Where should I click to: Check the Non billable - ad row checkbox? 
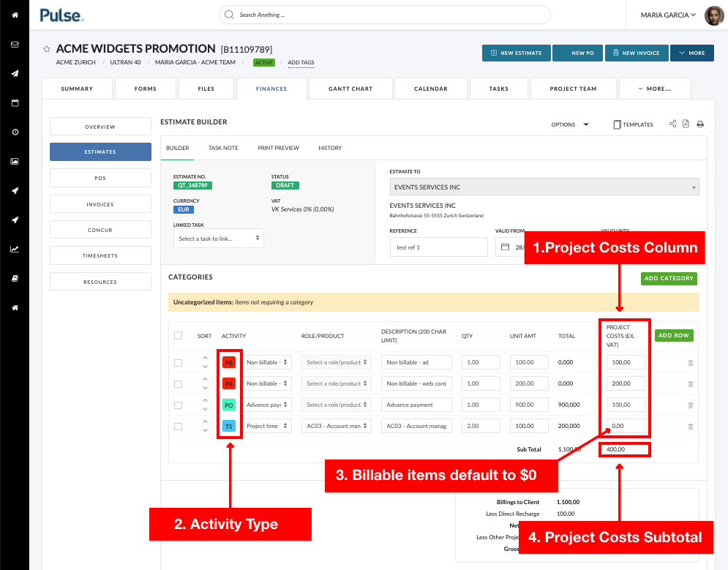178,362
